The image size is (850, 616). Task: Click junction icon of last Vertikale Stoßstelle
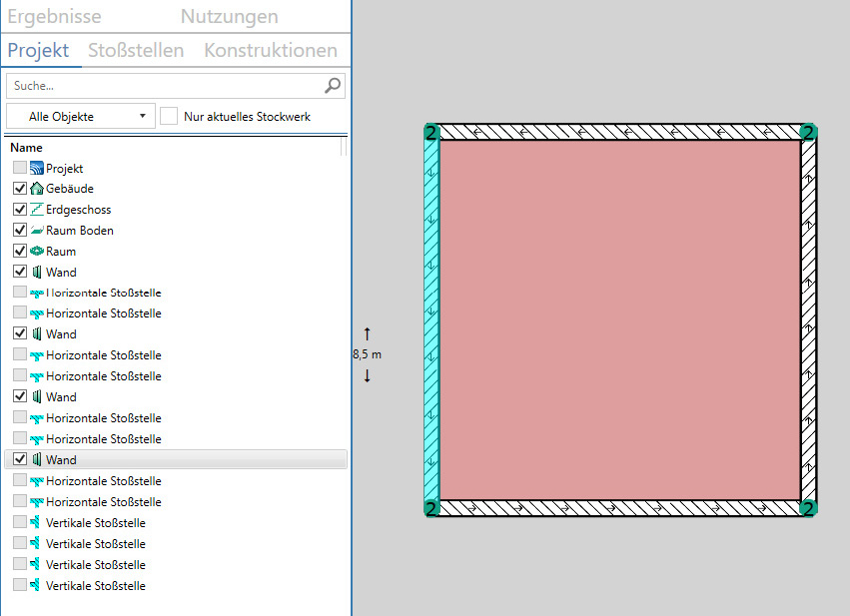pyautogui.click(x=35, y=585)
